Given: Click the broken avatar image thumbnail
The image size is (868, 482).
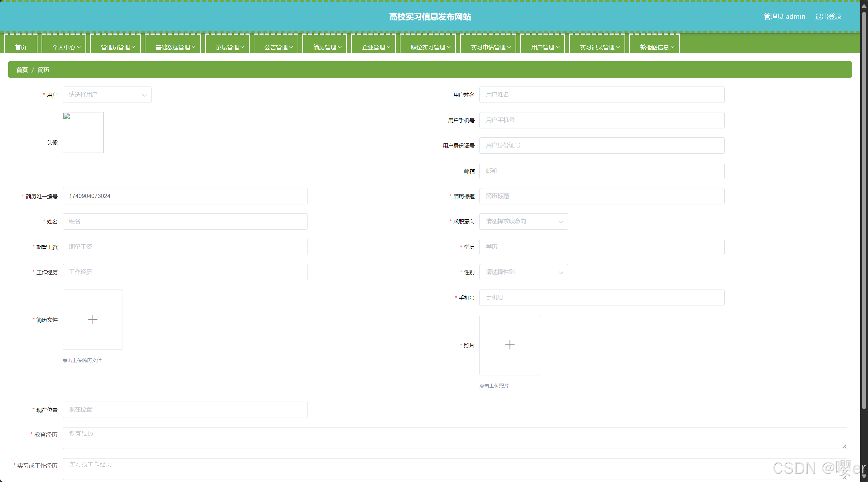Looking at the screenshot, I should [83, 132].
